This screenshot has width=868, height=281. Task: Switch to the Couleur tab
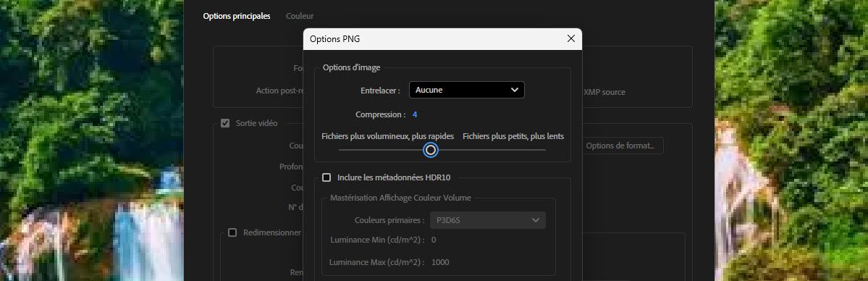[x=300, y=16]
